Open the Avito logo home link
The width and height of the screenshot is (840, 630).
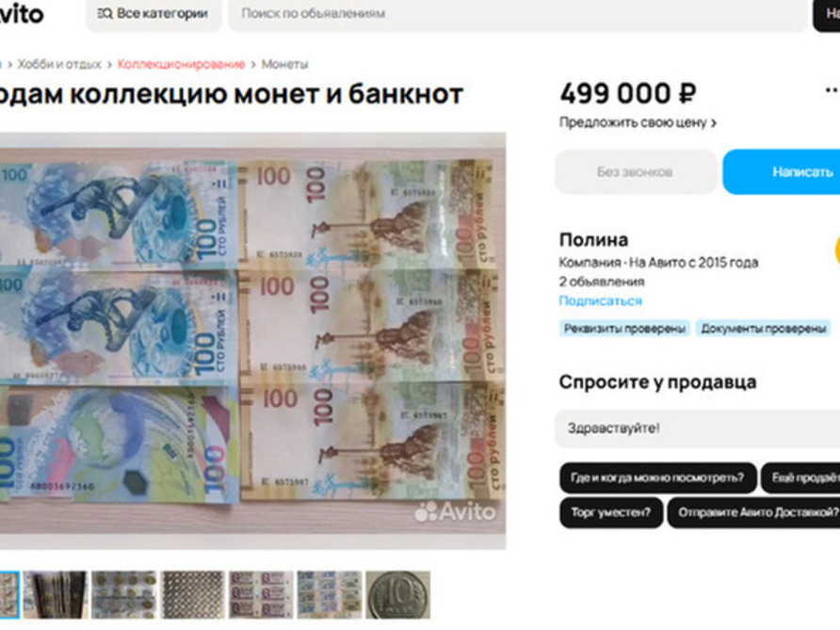(22, 14)
